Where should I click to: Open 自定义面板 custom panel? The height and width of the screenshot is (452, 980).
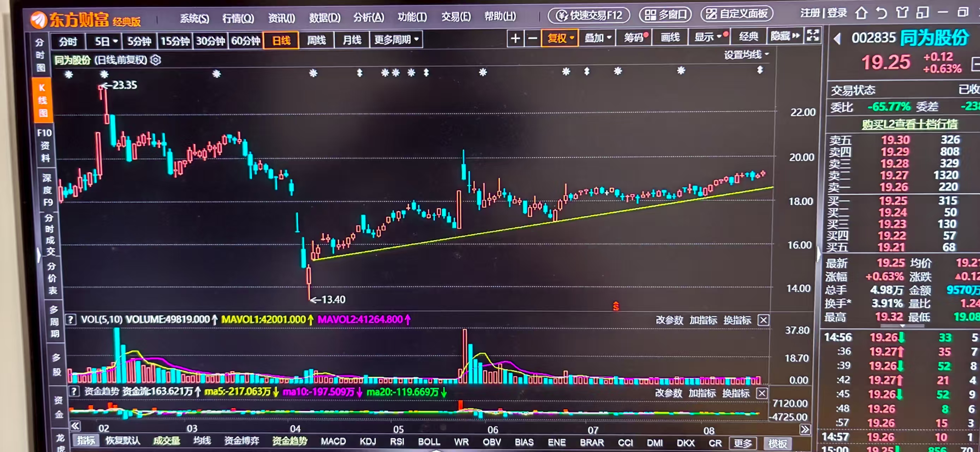coord(737,14)
